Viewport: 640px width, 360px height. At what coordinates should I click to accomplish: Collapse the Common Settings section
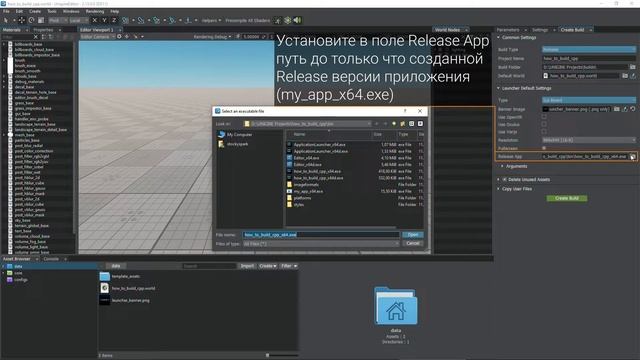[498, 38]
